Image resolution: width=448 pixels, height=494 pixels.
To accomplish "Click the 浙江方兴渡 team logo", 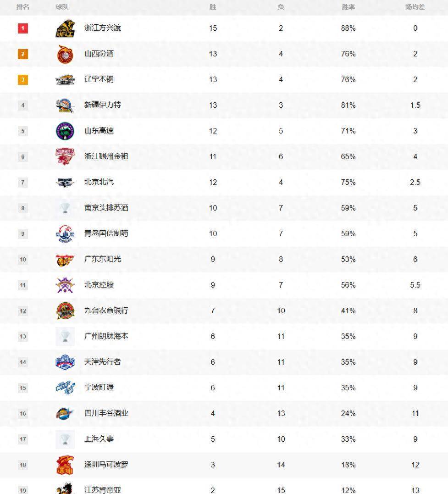I will point(65,28).
